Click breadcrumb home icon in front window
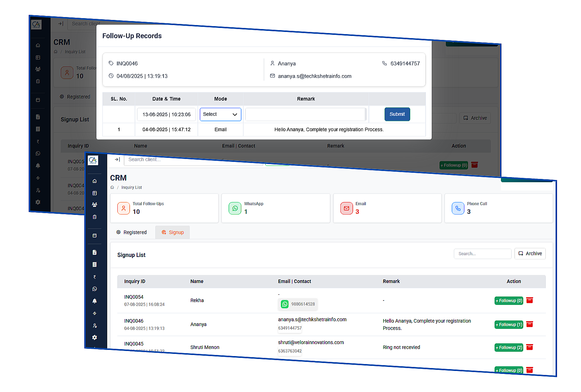The height and width of the screenshot is (392, 581). [x=112, y=188]
